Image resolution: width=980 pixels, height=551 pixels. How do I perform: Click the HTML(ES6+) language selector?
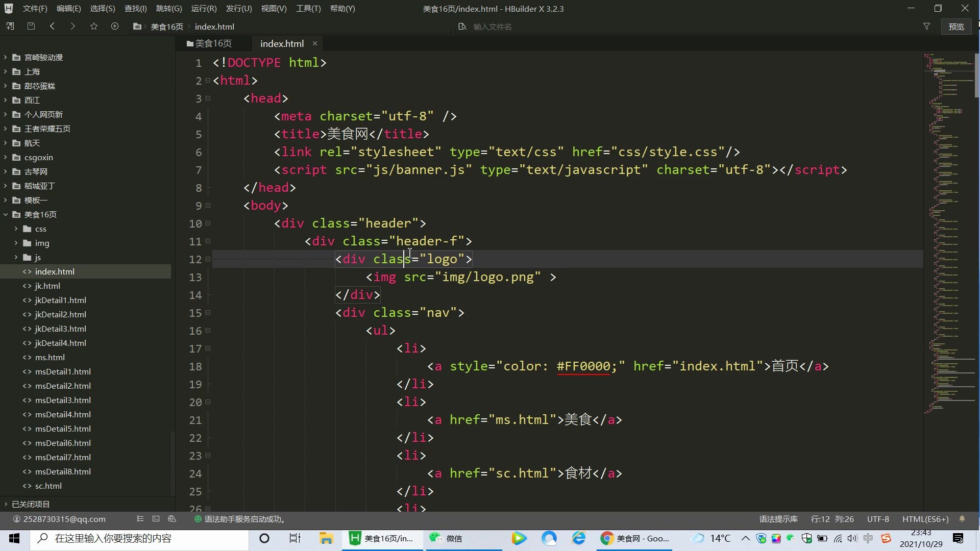[x=925, y=519]
